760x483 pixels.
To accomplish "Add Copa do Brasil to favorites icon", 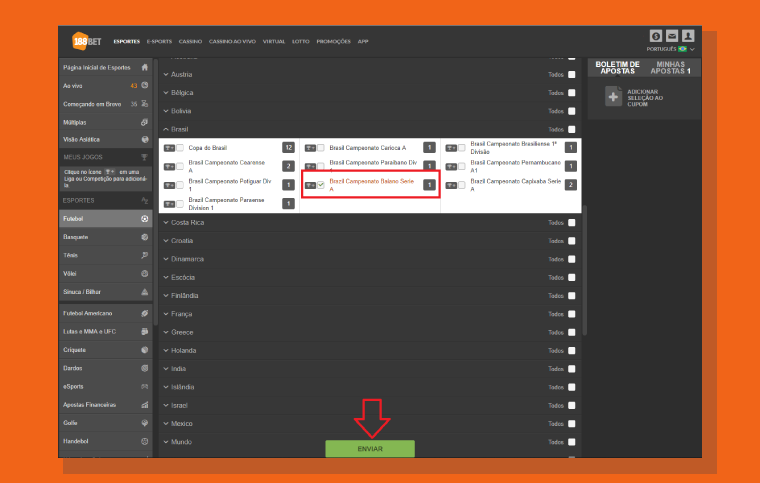I will pyautogui.click(x=169, y=148).
